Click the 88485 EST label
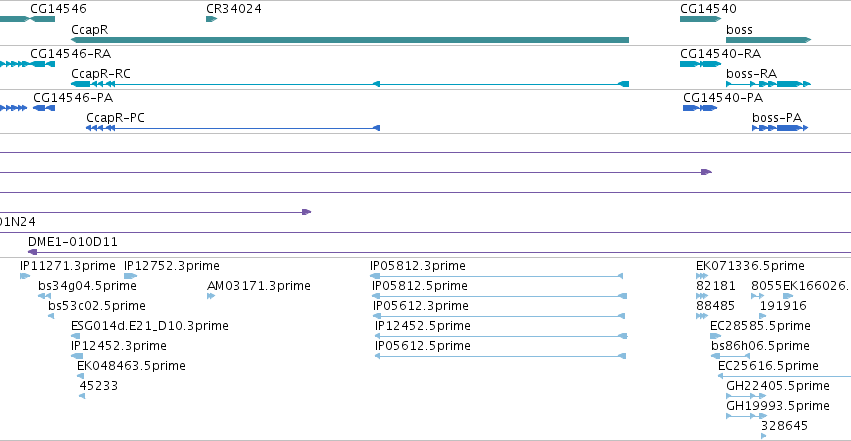Image resolution: width=851 pixels, height=441 pixels. [x=715, y=306]
